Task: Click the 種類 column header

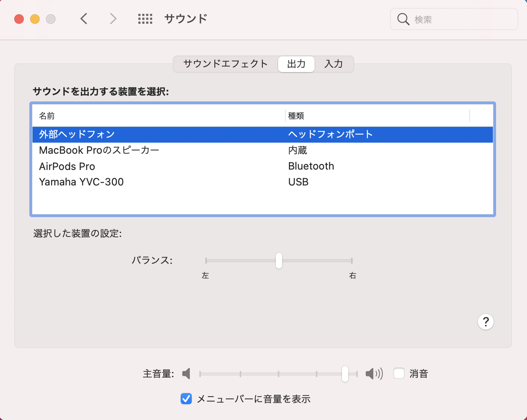Action: [x=377, y=116]
